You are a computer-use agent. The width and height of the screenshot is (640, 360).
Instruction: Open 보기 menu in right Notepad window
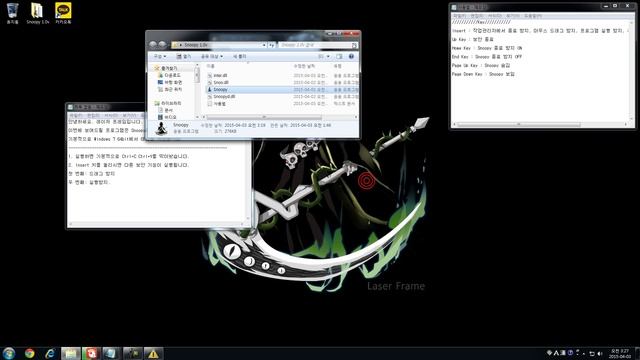click(513, 16)
